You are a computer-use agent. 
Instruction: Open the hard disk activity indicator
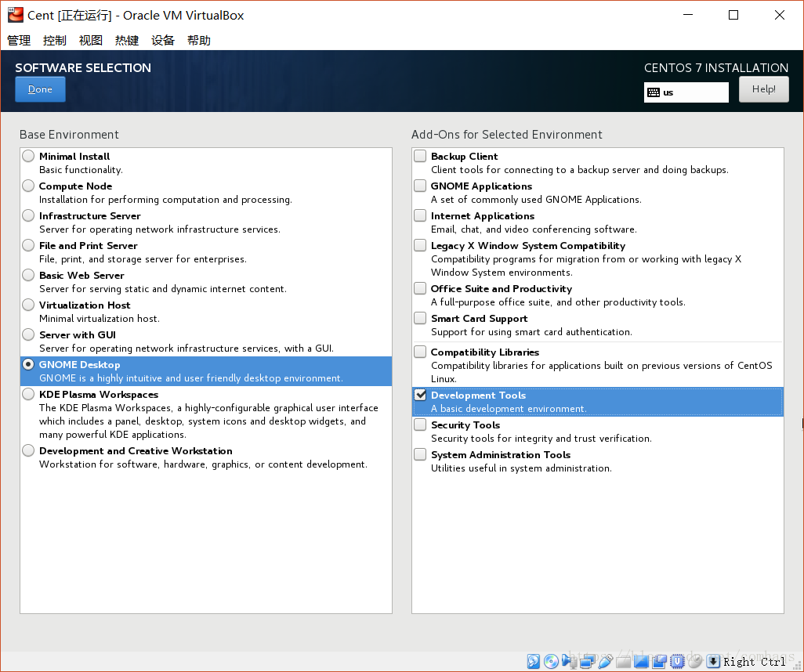coord(534,661)
